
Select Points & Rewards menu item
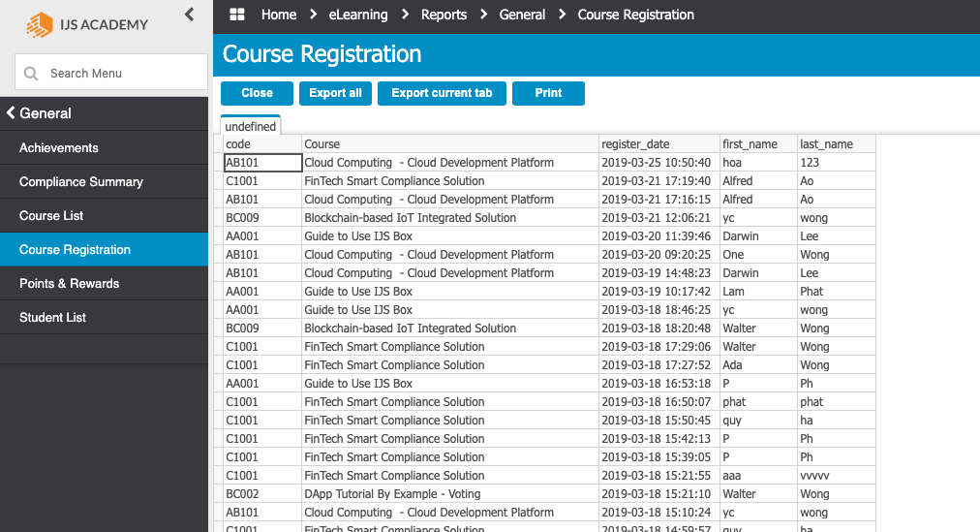pos(70,284)
